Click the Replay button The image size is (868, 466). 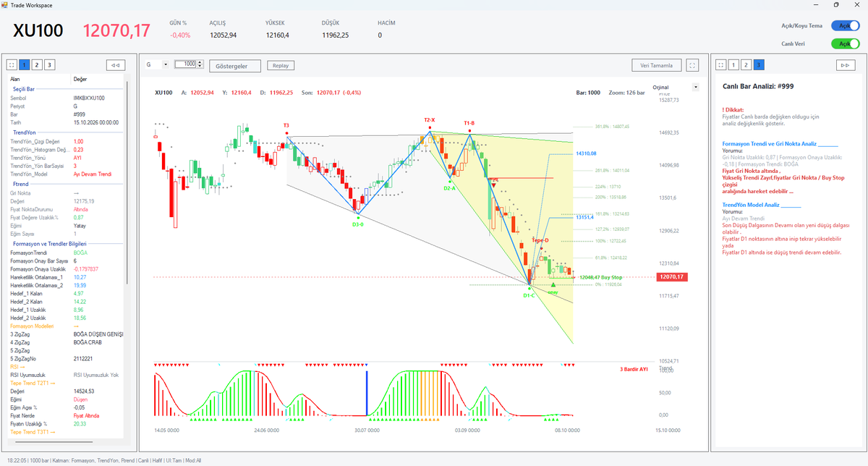click(x=281, y=65)
